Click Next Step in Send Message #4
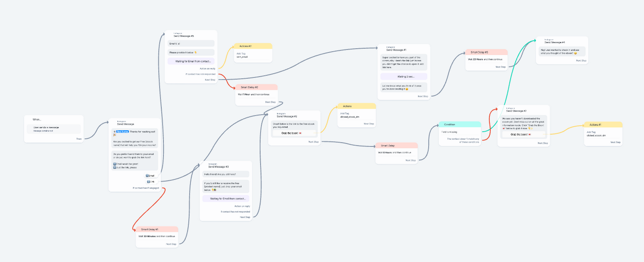 [x=581, y=60]
